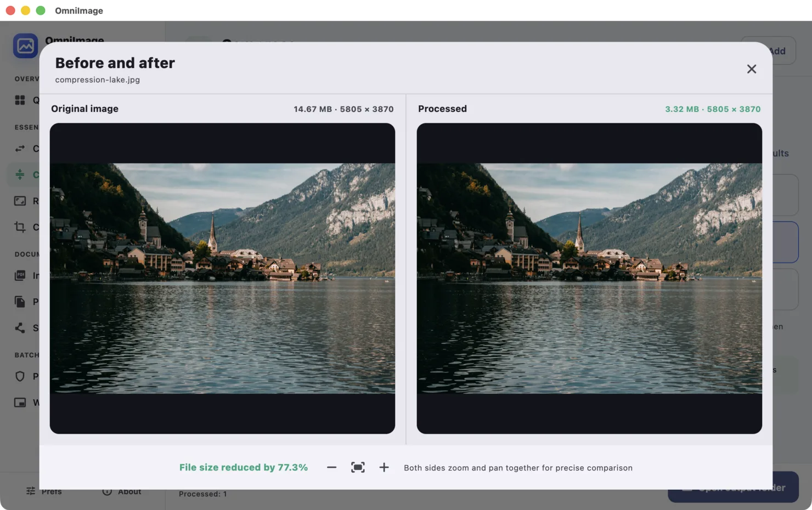812x510 pixels.
Task: Click the green '3.32 MB · 5805 × 3870' size
Action: pyautogui.click(x=713, y=109)
